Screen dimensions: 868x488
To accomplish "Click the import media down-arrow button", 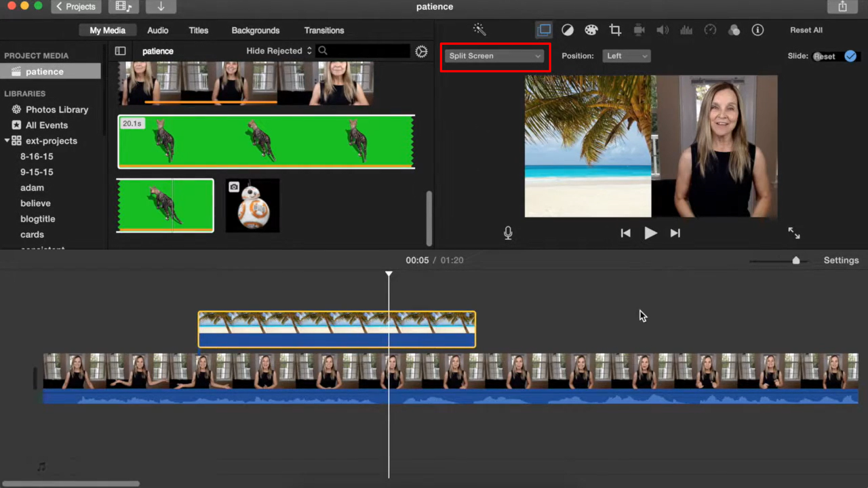I will pyautogui.click(x=161, y=7).
